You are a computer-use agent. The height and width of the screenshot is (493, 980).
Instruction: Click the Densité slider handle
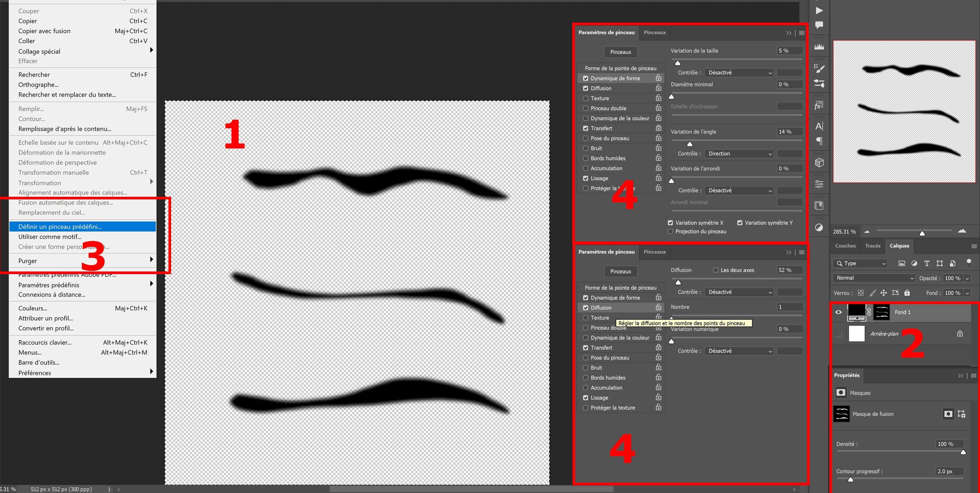[x=963, y=452]
